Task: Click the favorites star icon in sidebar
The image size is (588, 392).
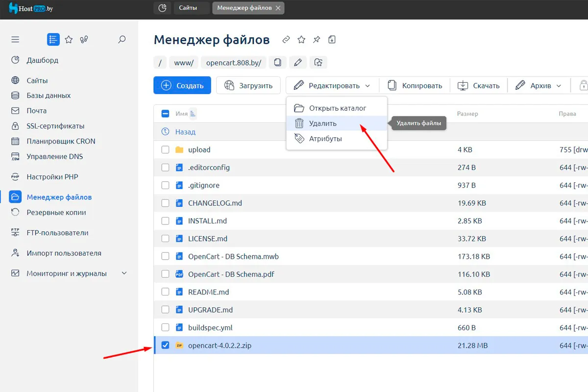Action: tap(69, 40)
